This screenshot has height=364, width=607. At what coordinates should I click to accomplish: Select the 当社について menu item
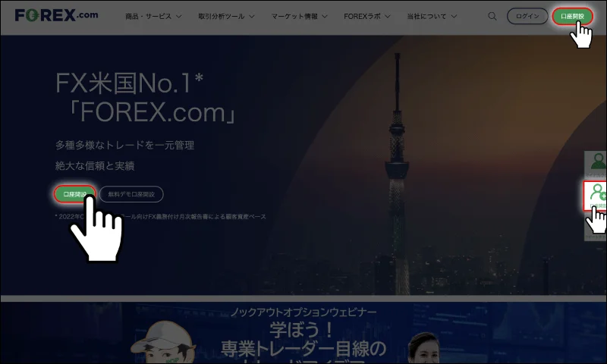point(432,16)
